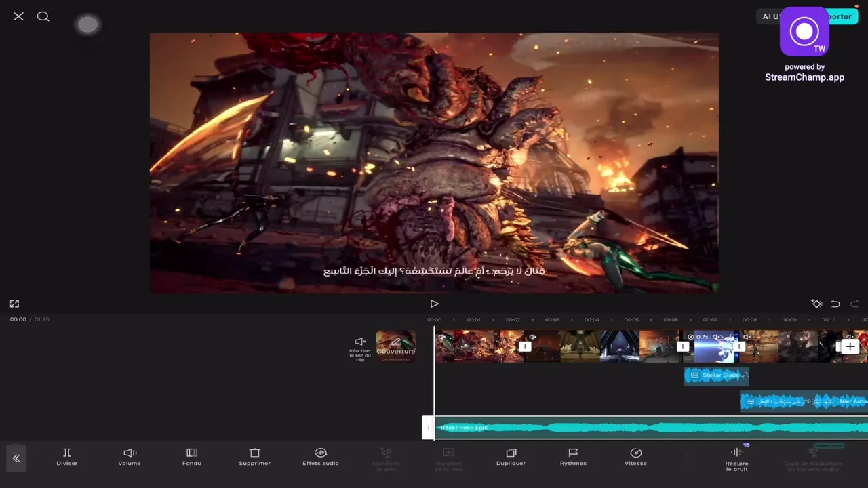The image size is (868, 488).
Task: Open the Rythmes beat tool
Action: tap(573, 457)
